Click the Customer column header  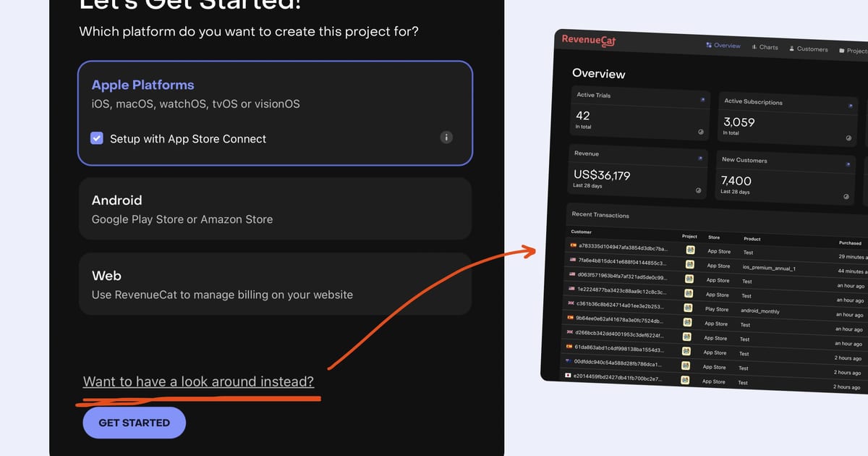click(581, 232)
